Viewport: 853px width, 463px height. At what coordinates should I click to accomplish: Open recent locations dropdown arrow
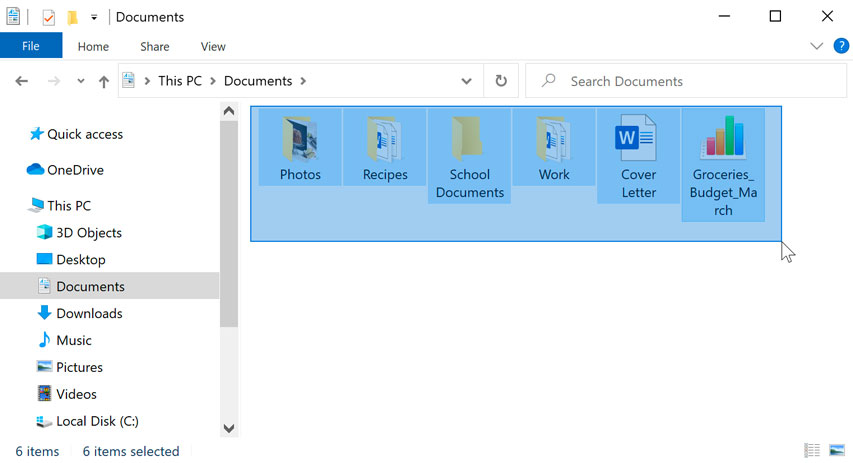pos(81,81)
